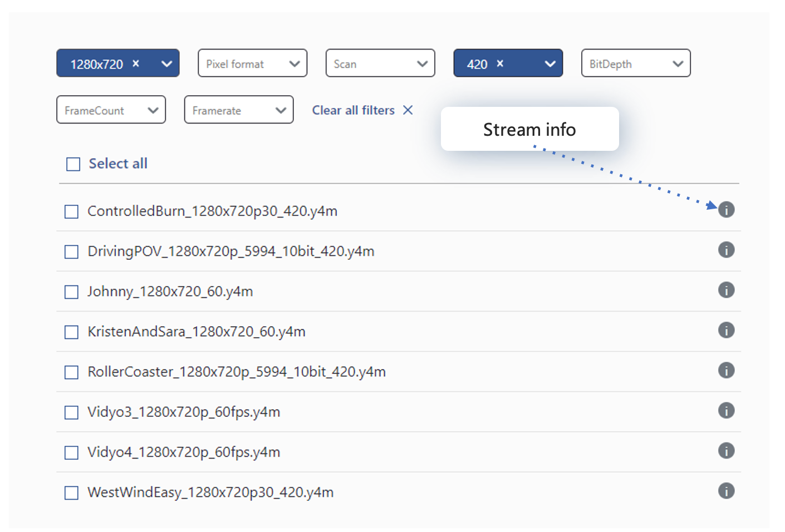This screenshot has height=532, width=785.
Task: View stream info for RollerCoaster_1280x720p_5994_10bit_420.y4m
Action: (x=726, y=370)
